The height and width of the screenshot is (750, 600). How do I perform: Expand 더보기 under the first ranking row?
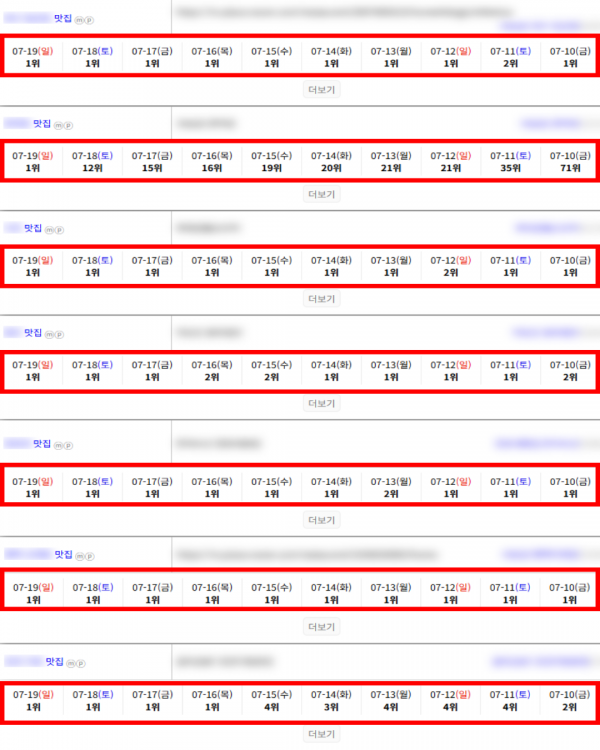[322, 90]
